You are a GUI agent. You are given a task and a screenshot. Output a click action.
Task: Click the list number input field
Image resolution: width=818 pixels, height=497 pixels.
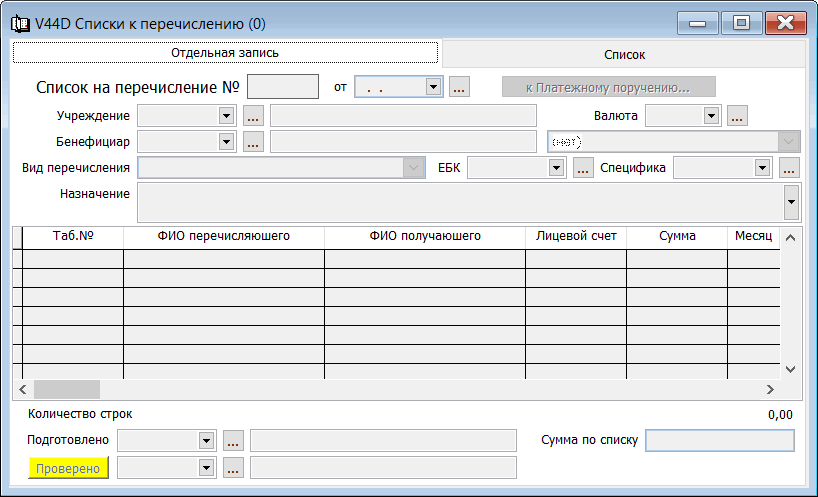point(282,87)
